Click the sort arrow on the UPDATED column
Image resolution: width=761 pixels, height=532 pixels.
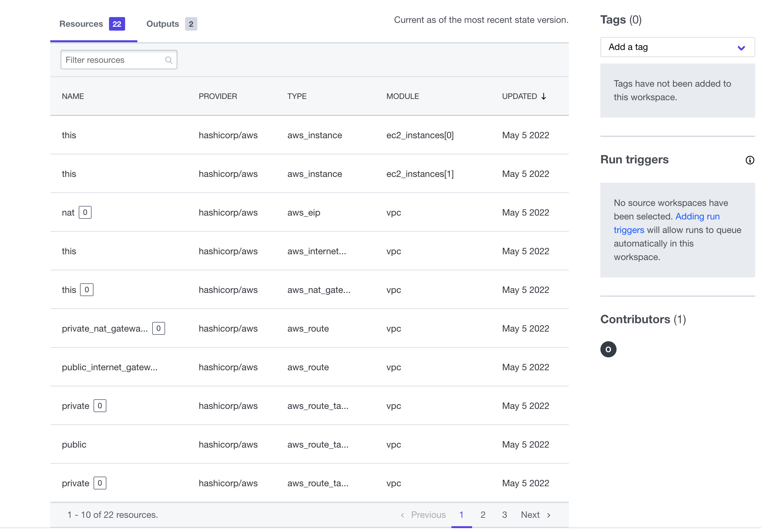(544, 96)
